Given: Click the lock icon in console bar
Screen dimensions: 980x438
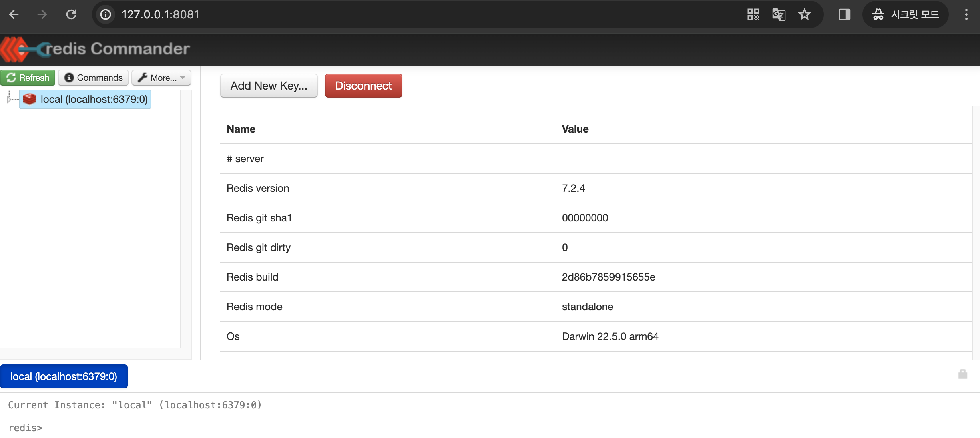Looking at the screenshot, I should (962, 374).
